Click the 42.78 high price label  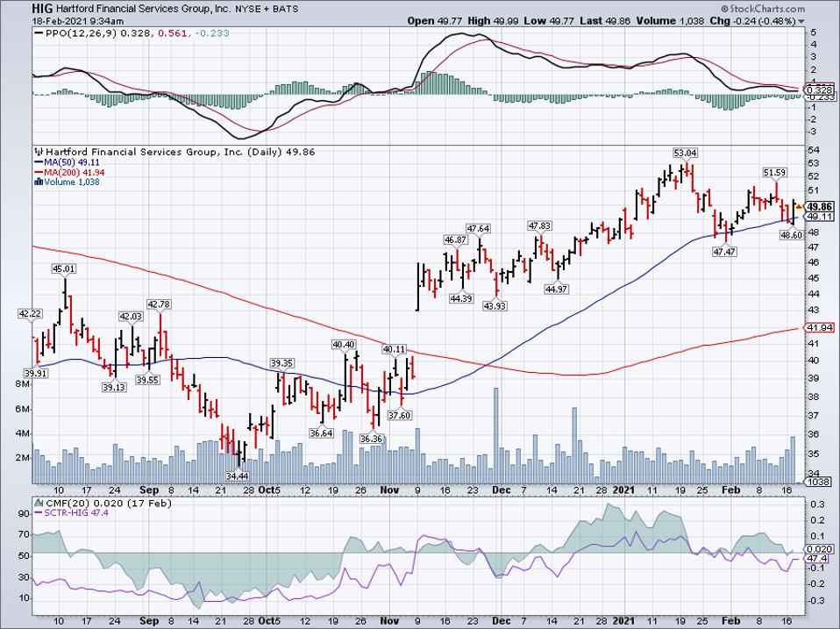[159, 304]
